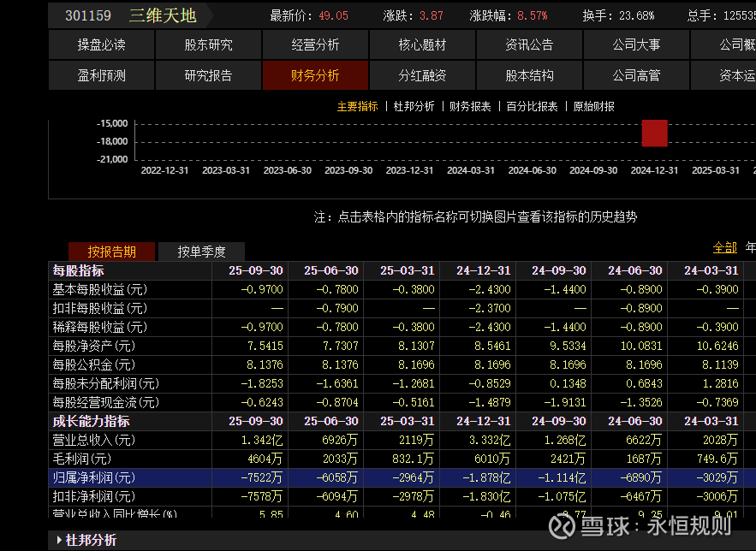756x551 pixels.
Task: Open the 资讯公告 tab
Action: 529,44
